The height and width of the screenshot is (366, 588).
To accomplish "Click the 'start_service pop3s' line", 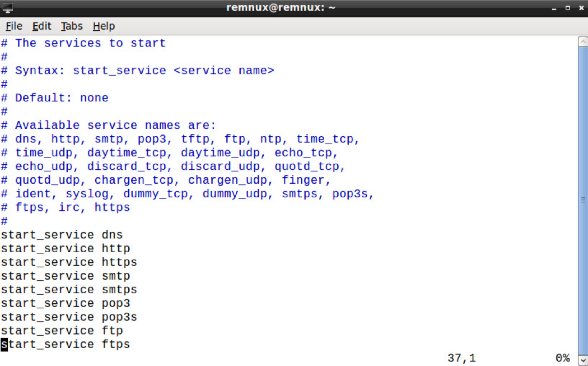I will click(x=69, y=317).
